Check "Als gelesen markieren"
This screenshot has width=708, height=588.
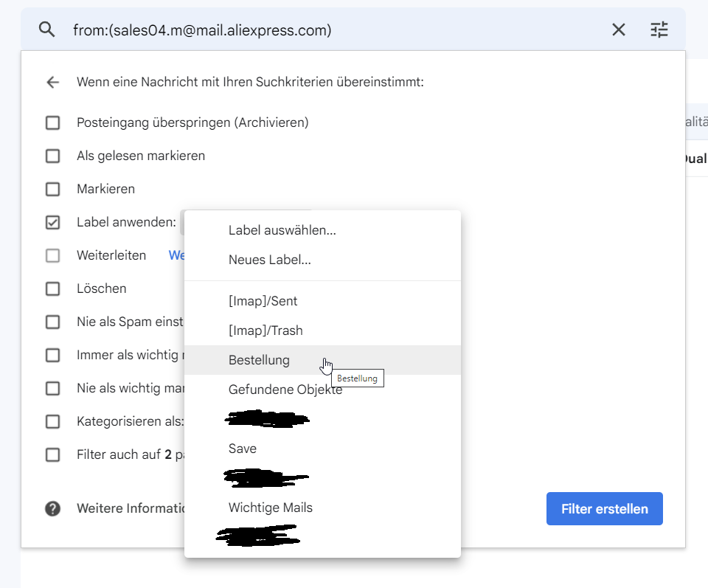pyautogui.click(x=52, y=156)
